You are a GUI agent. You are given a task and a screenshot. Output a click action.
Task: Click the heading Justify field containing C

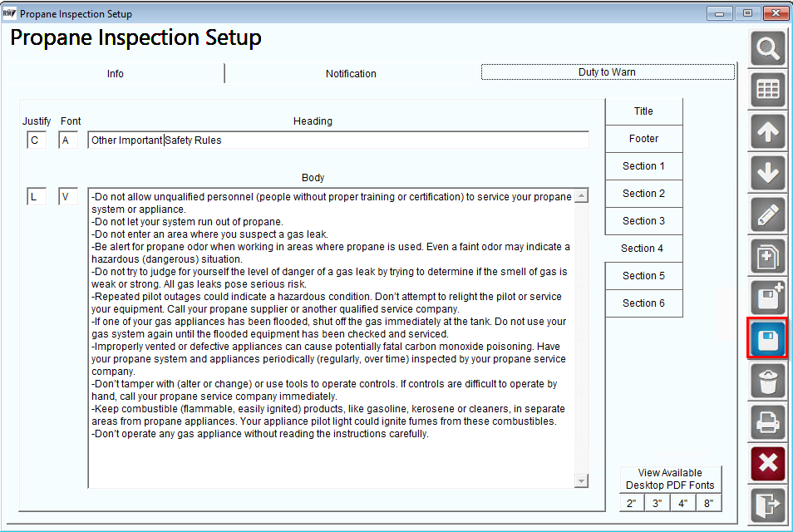click(x=37, y=140)
